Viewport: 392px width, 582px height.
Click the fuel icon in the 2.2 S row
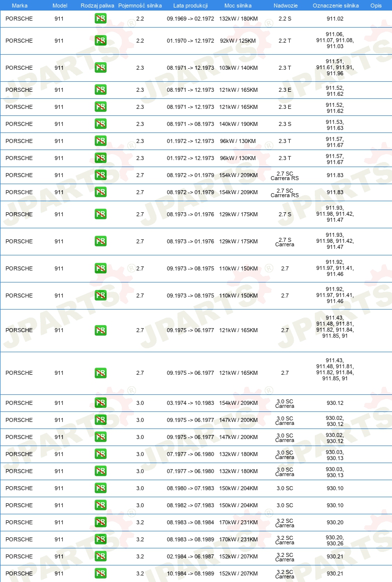pyautogui.click(x=100, y=19)
